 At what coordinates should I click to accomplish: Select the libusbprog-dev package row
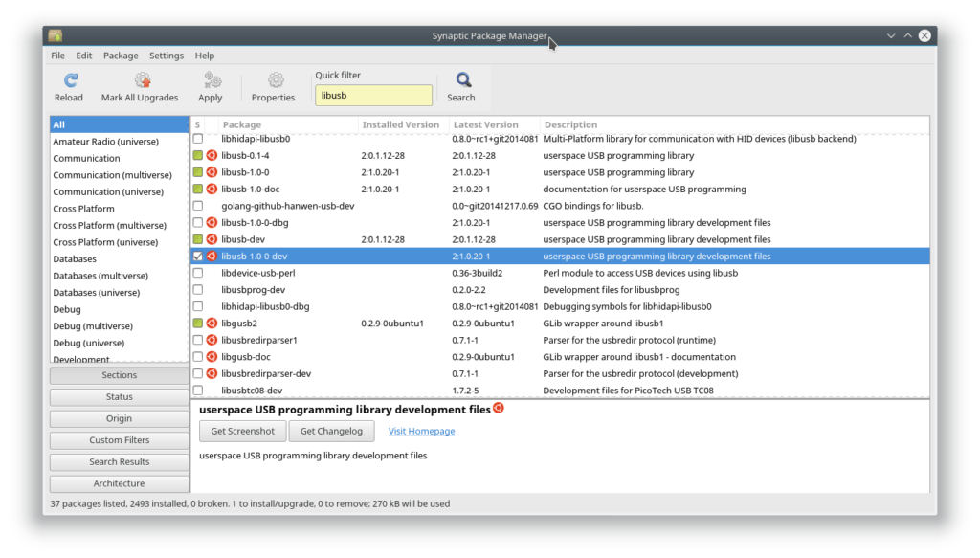[x=560, y=290]
